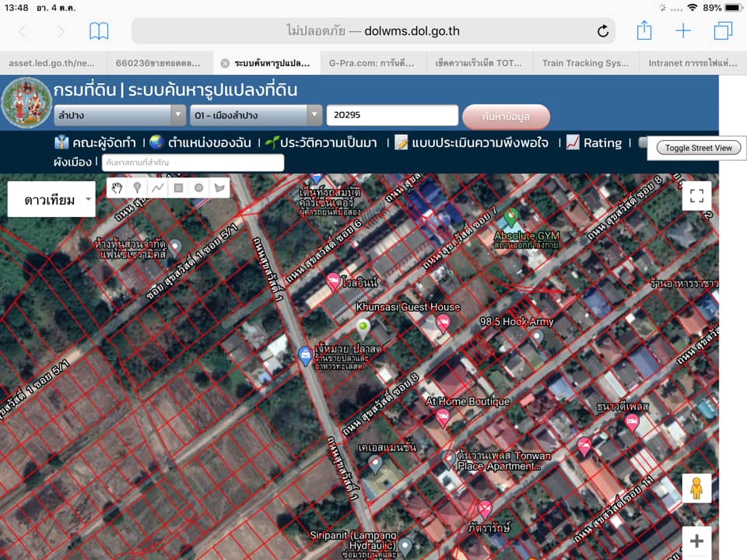The width and height of the screenshot is (747, 560).
Task: Select the circle drawing tool
Action: point(198,187)
